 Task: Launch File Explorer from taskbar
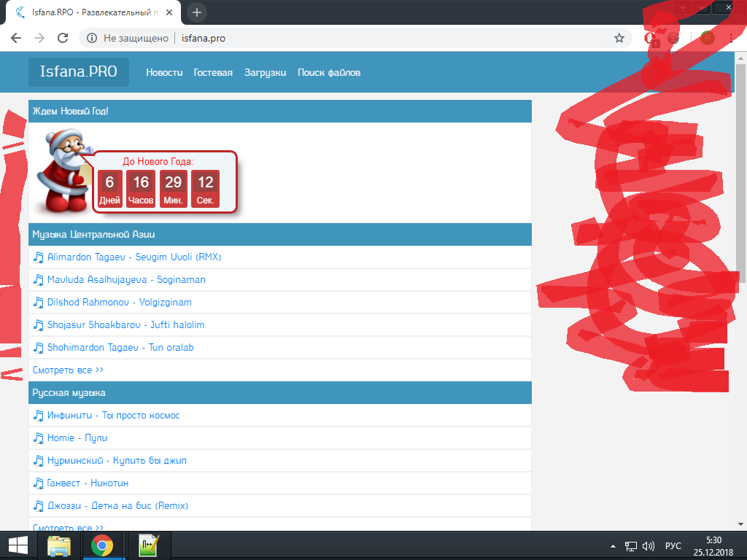point(59,545)
